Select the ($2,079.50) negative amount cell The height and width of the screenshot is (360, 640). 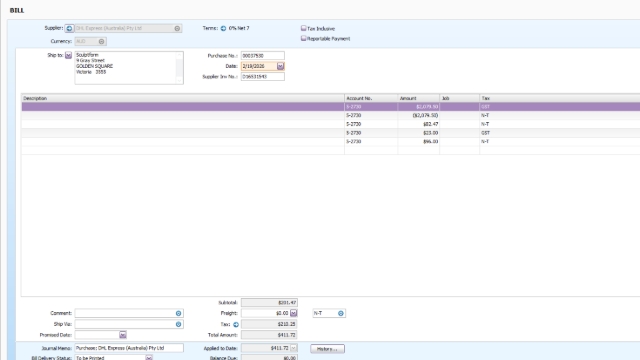pyautogui.click(x=419, y=116)
